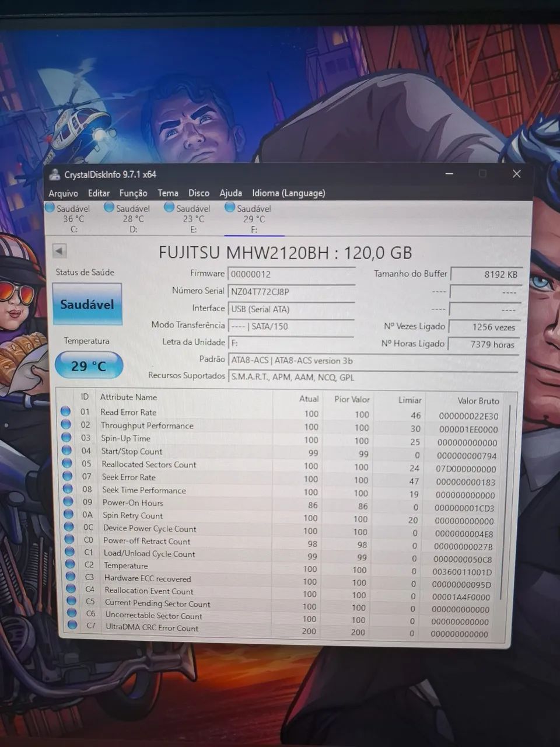The width and height of the screenshot is (560, 747).
Task: Select drive E: health status icon
Action: click(x=169, y=207)
